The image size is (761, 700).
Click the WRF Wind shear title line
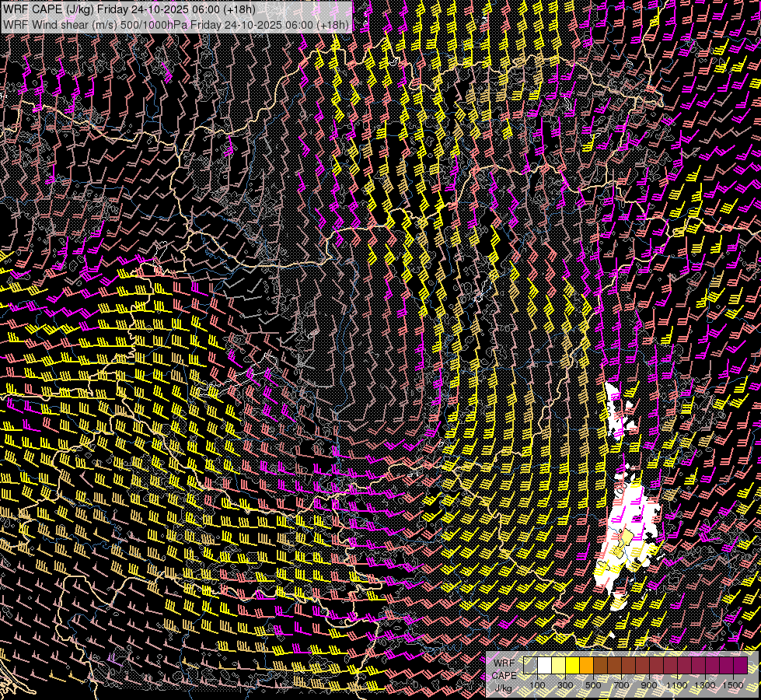click(x=176, y=25)
